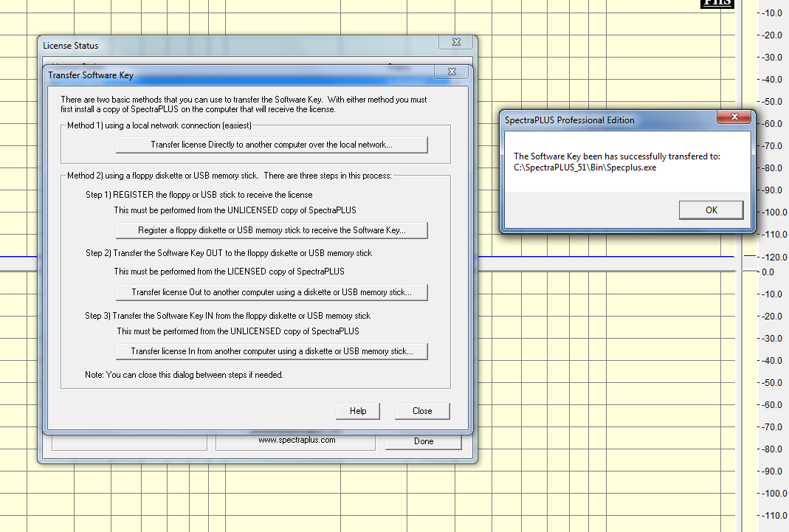This screenshot has height=532, width=789.
Task: Click the 'Method 2) using a floppy diskette' label
Action: tap(230, 176)
